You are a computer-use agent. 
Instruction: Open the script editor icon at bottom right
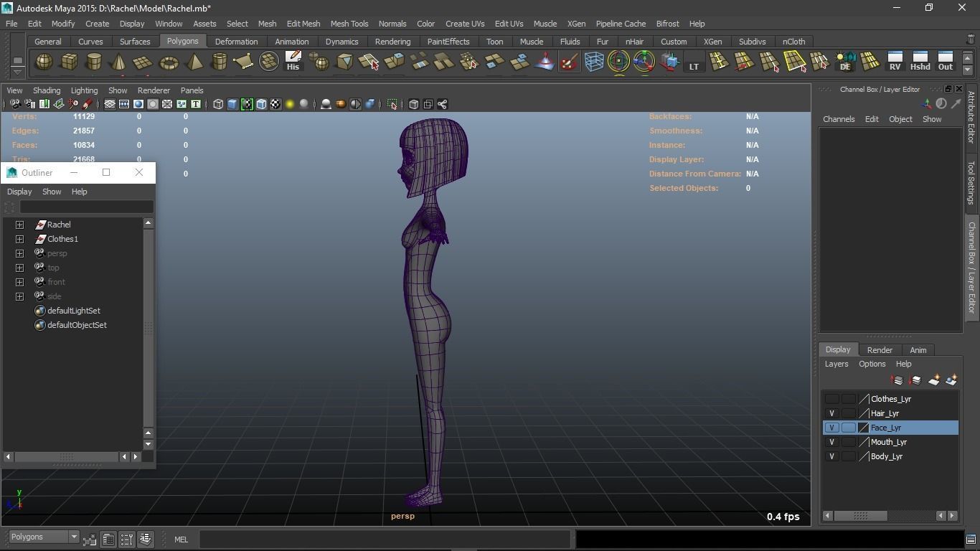pyautogui.click(x=971, y=540)
